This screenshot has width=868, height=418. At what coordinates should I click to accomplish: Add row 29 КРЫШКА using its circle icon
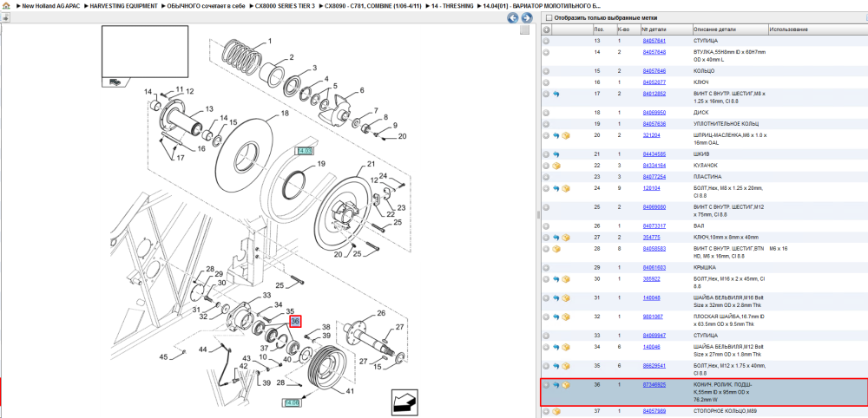click(x=546, y=268)
